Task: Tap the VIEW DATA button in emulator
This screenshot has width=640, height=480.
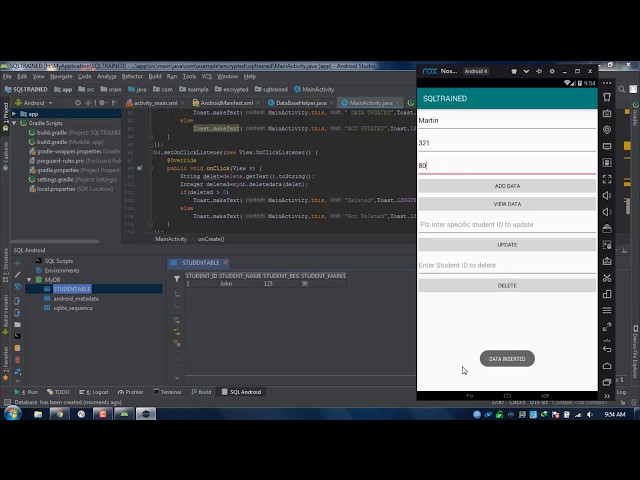Action: (x=507, y=204)
